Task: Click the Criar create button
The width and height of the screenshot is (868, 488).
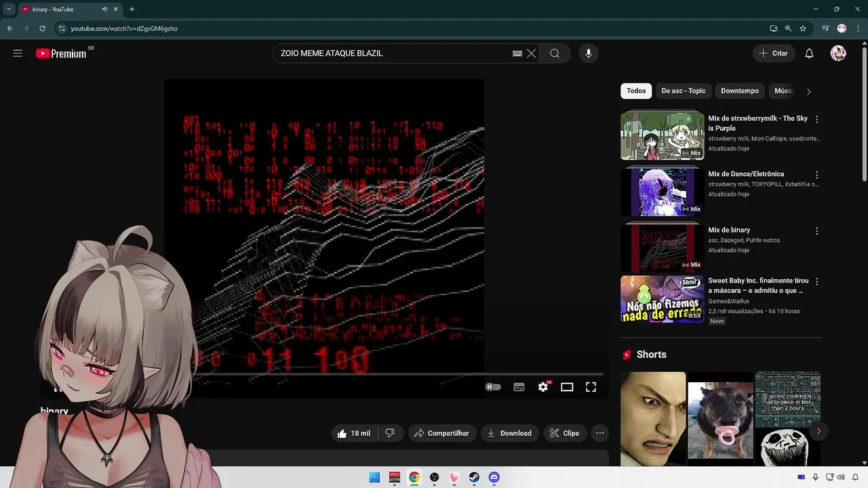Action: (774, 54)
